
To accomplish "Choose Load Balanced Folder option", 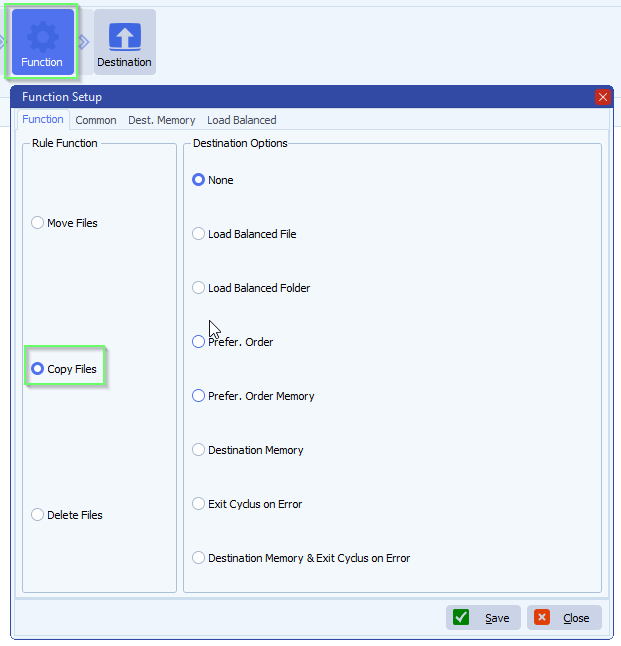I will [251, 288].
